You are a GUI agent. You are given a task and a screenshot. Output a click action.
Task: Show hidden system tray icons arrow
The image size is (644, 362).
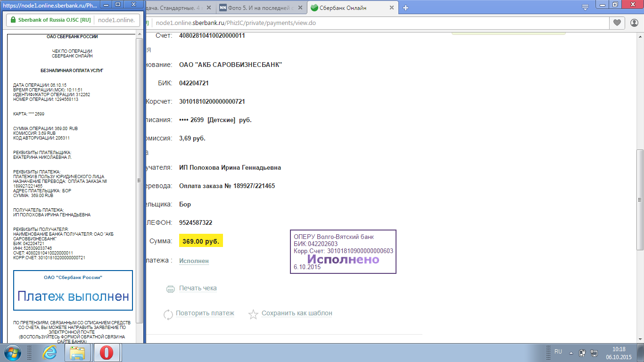pyautogui.click(x=571, y=353)
